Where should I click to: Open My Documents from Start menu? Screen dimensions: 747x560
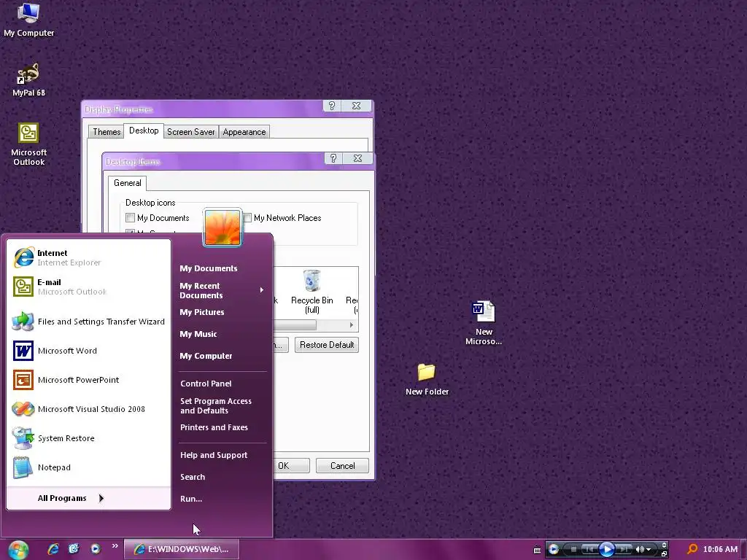point(208,268)
